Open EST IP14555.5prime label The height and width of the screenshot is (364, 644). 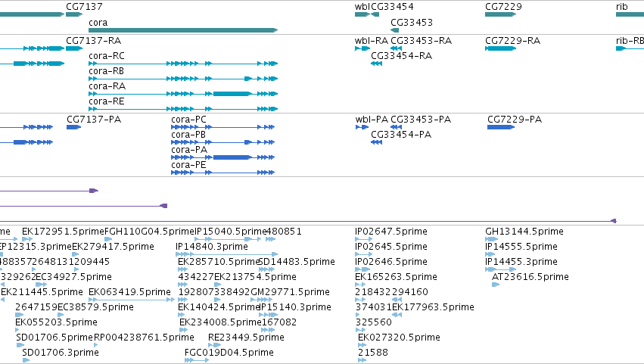tap(521, 247)
